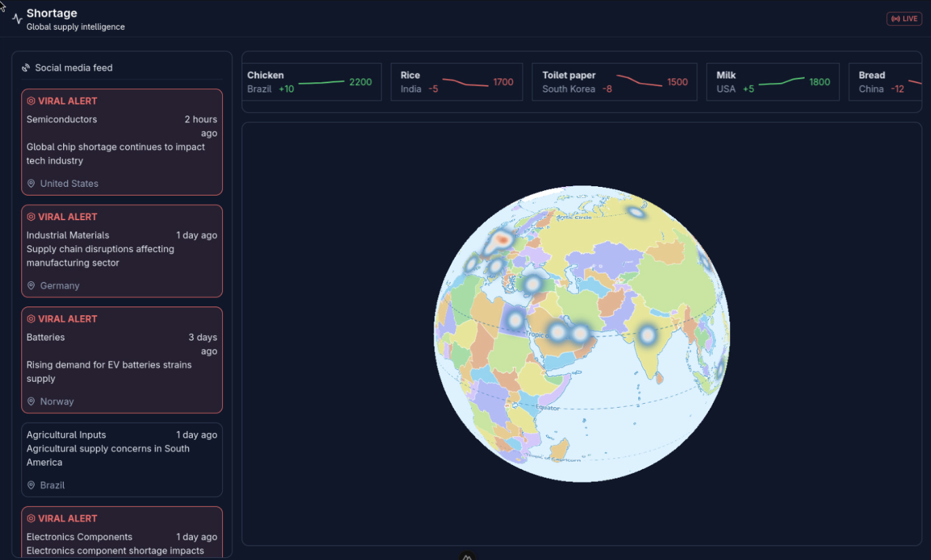The width and height of the screenshot is (931, 560).
Task: Select the Industrial Materials alert title
Action: [68, 235]
